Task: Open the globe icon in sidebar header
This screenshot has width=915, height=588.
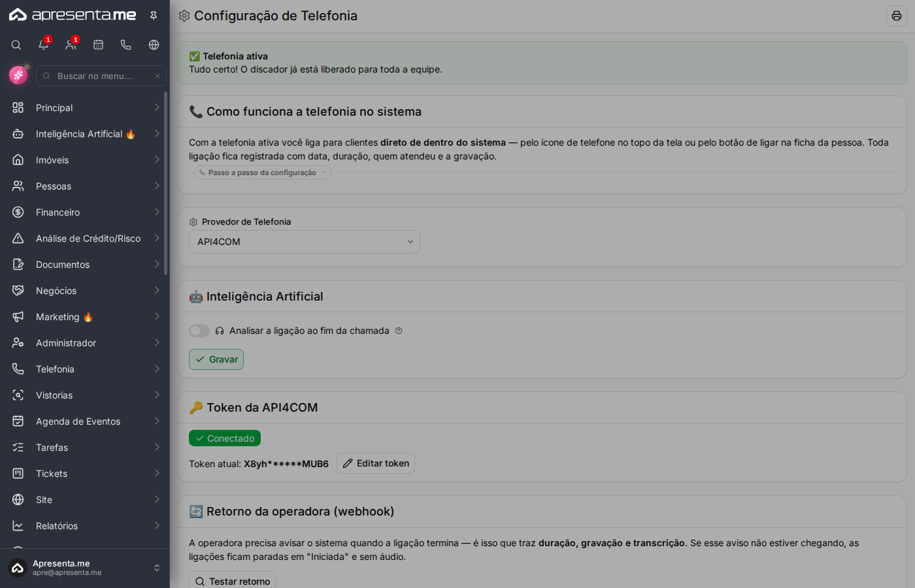Action: 154,45
